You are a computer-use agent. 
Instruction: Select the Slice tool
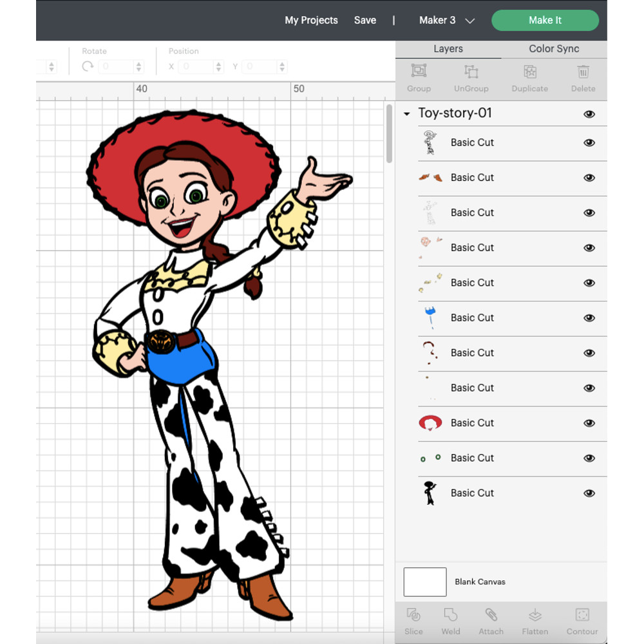click(x=413, y=620)
